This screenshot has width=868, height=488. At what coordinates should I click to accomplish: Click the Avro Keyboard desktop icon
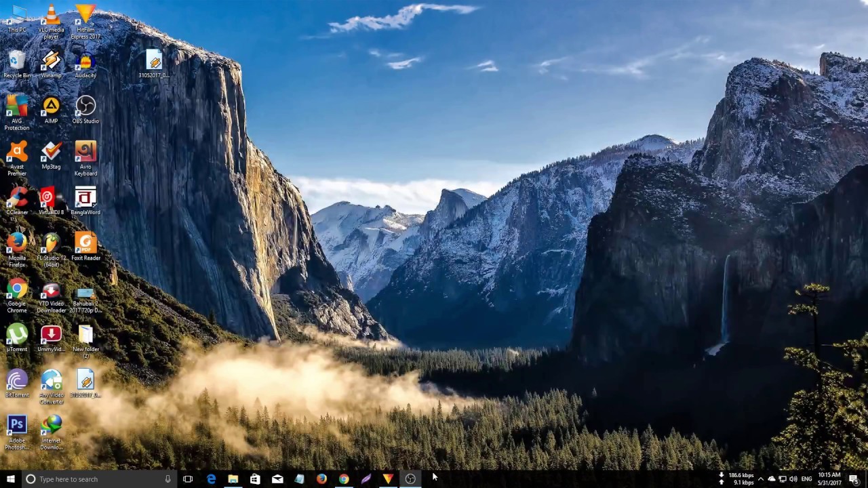pyautogui.click(x=85, y=152)
